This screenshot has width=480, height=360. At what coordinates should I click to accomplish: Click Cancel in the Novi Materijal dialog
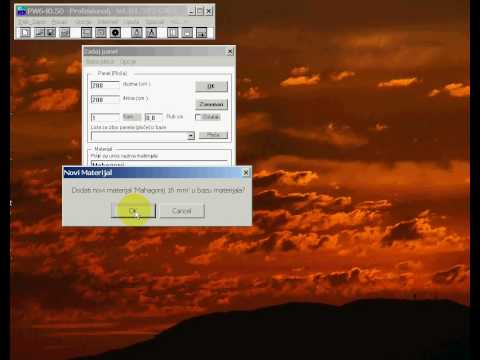point(182,211)
